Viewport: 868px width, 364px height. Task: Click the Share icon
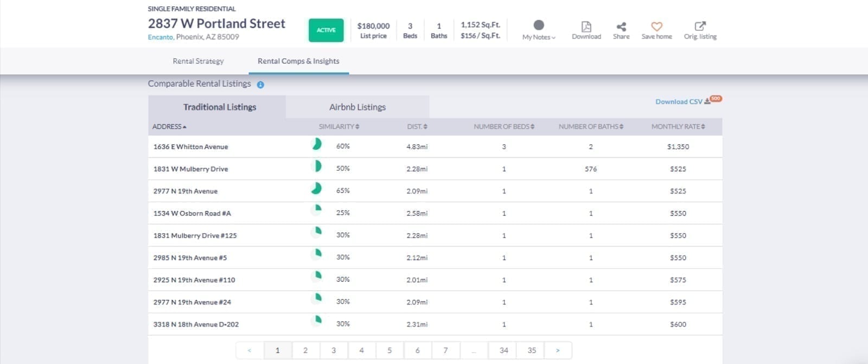[621, 27]
